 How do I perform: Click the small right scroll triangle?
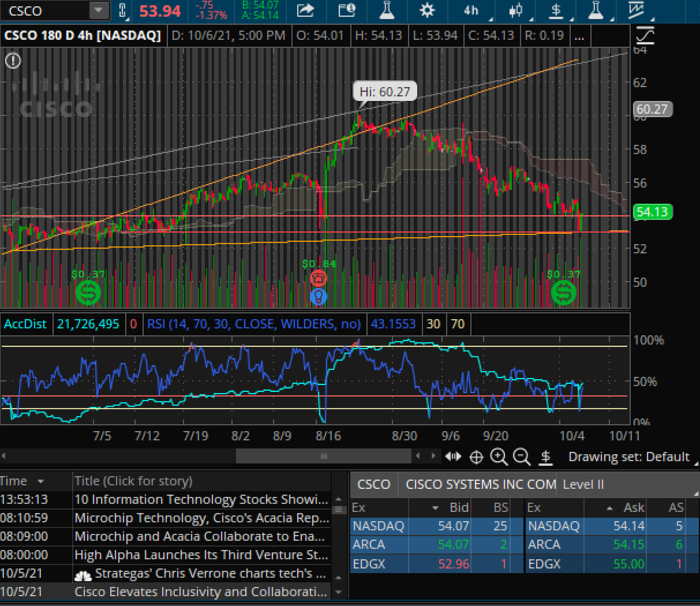(x=433, y=456)
